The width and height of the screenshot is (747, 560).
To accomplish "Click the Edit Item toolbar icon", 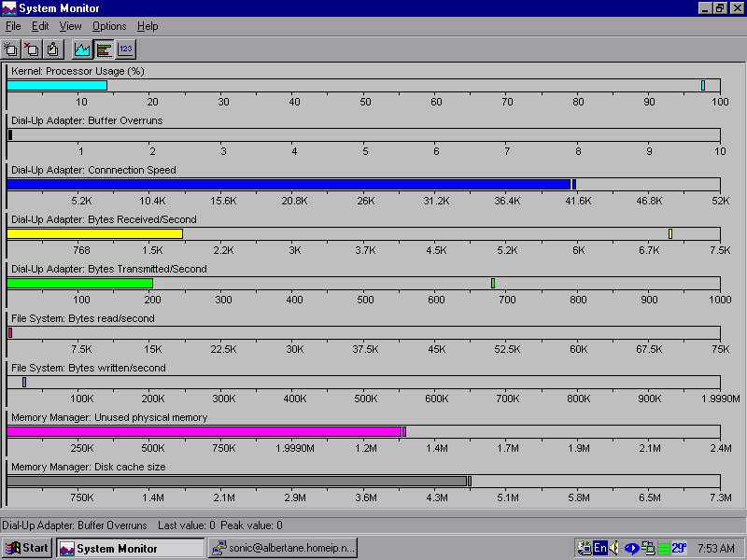I will (x=52, y=49).
